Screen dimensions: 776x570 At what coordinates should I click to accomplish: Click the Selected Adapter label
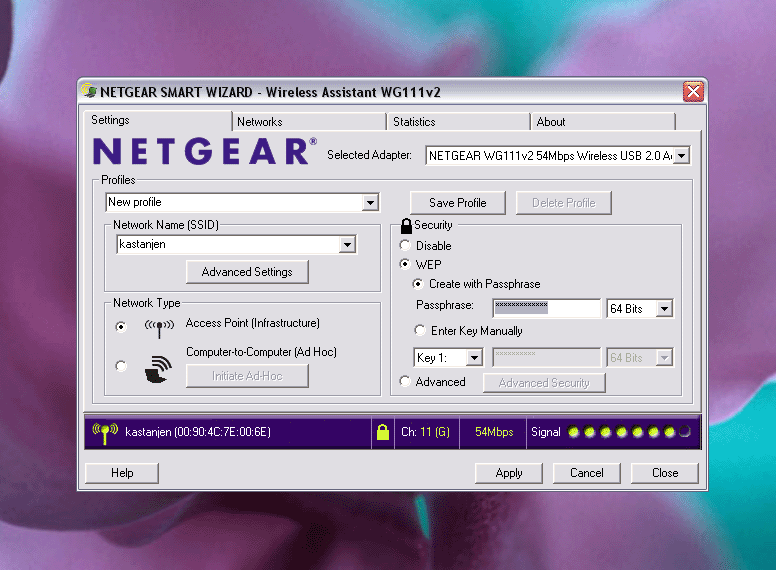click(369, 155)
